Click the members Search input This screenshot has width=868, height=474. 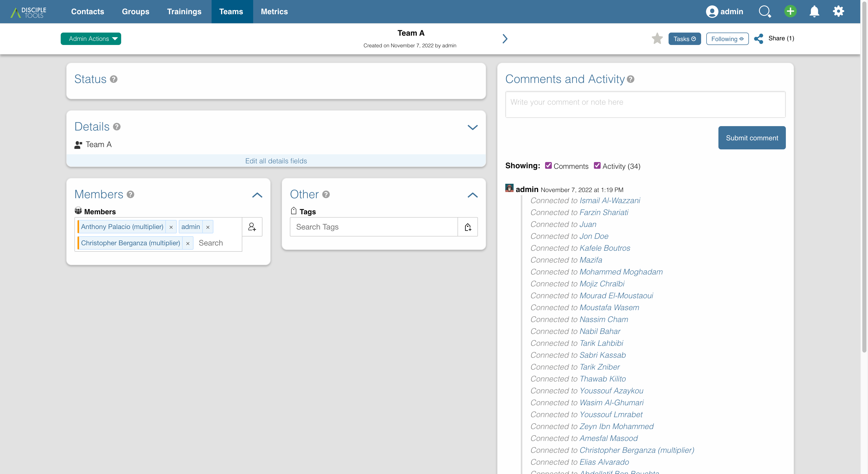218,243
